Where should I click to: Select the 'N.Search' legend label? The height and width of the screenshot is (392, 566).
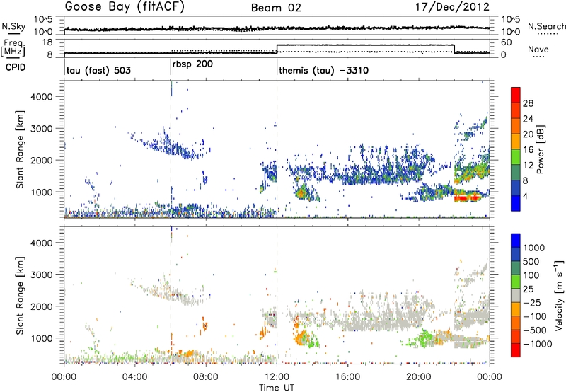point(546,26)
